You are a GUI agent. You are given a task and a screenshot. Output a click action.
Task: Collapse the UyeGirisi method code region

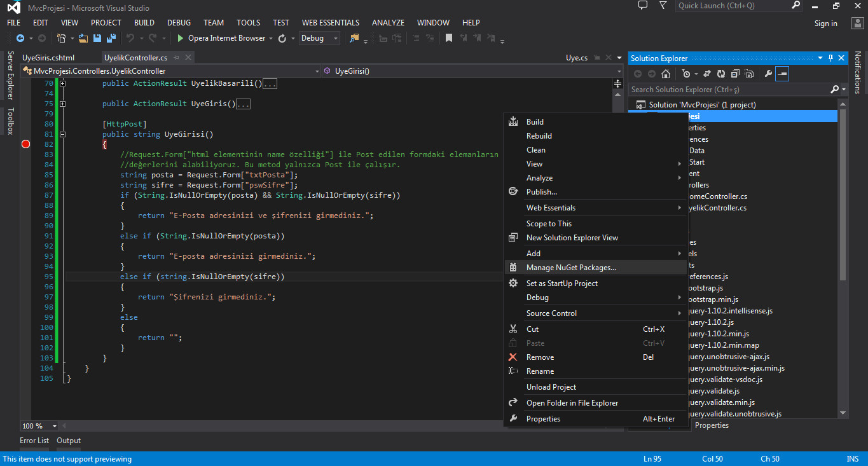pyautogui.click(x=62, y=134)
